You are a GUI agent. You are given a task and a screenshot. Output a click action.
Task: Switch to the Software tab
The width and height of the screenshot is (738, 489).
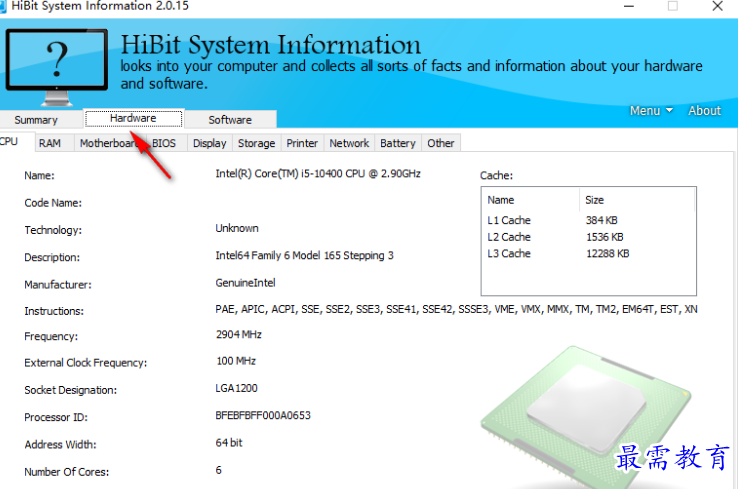[230, 120]
